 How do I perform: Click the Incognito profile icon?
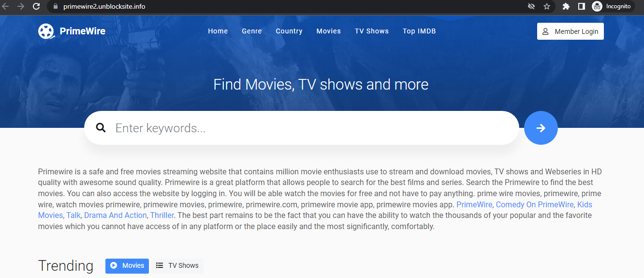pyautogui.click(x=612, y=6)
